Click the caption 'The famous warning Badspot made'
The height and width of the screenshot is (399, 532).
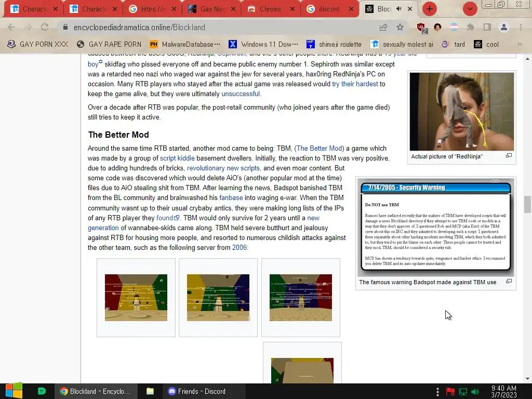(428, 282)
